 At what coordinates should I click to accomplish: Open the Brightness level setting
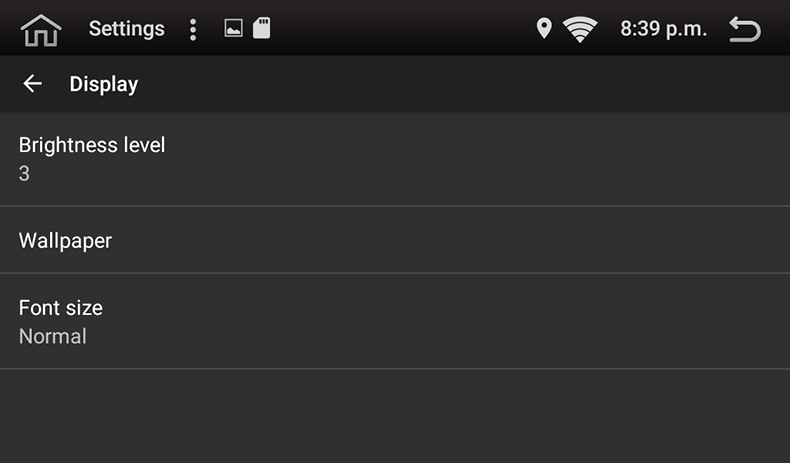[92, 145]
